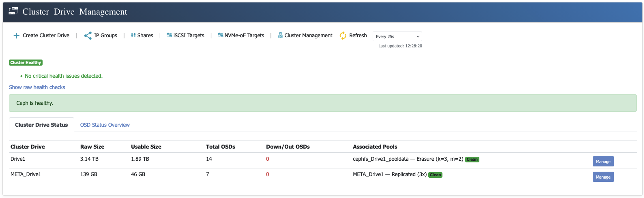Click the 139 GB raw size value
This screenshot has width=644, height=198.
click(88, 174)
